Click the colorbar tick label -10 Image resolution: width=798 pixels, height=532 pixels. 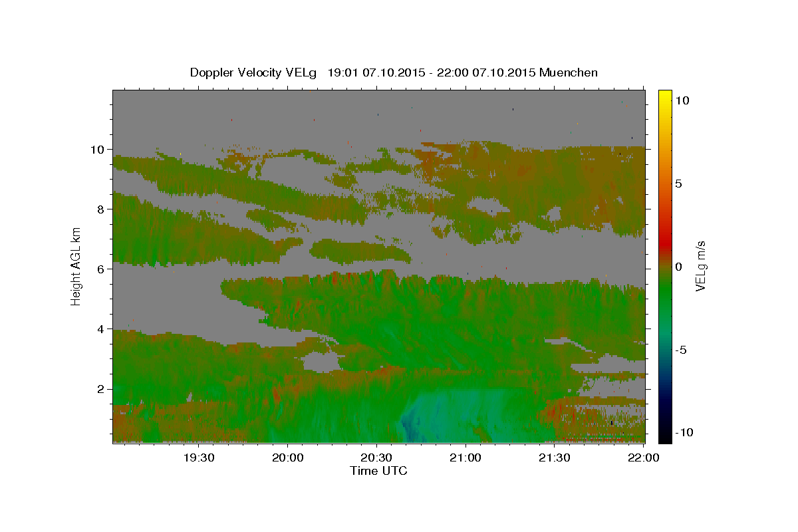pyautogui.click(x=684, y=433)
